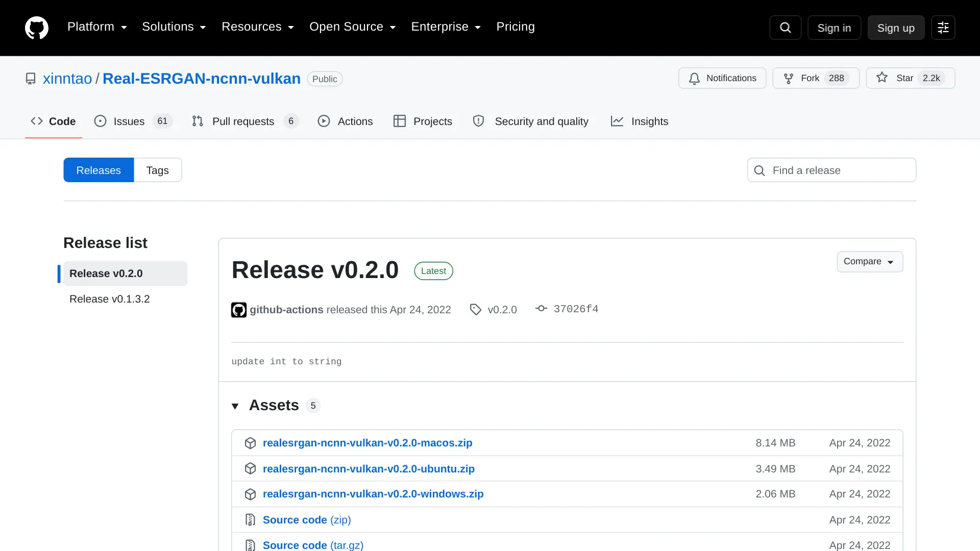The image size is (980, 551).
Task: Focus the Find a release search field
Action: (x=831, y=170)
